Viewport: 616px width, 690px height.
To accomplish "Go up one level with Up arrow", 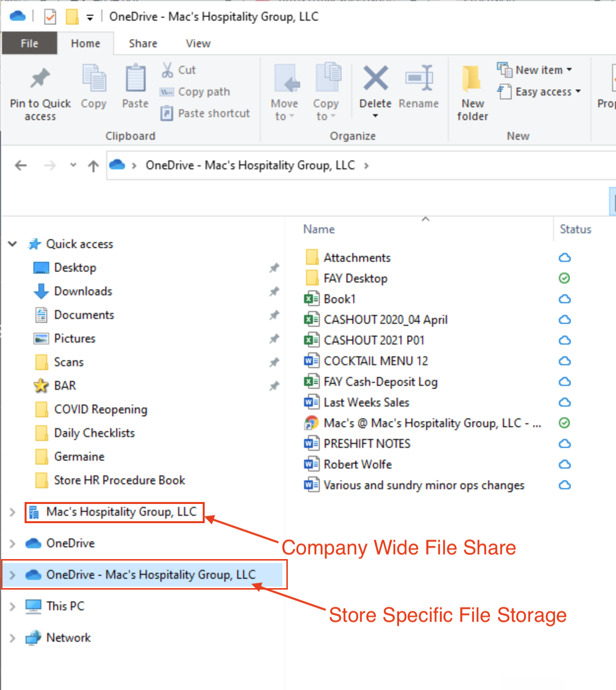I will pyautogui.click(x=93, y=166).
